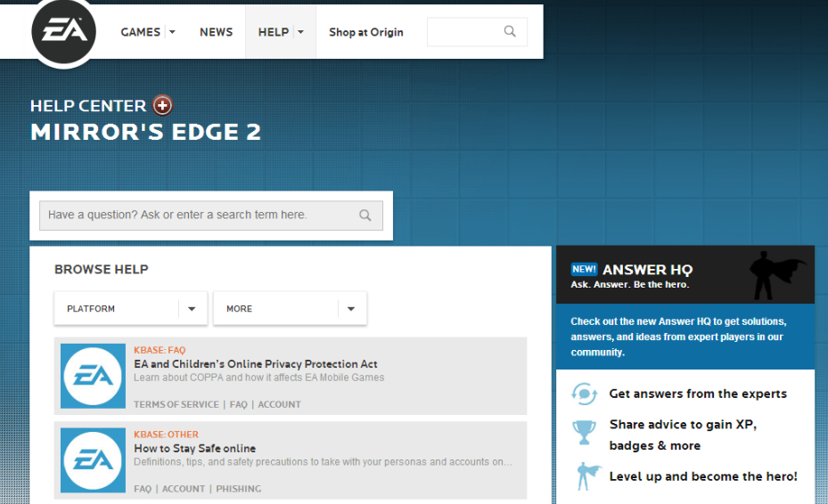Click the red plus icon beside Help Center
Viewport: 828px width, 504px height.
coord(162,106)
